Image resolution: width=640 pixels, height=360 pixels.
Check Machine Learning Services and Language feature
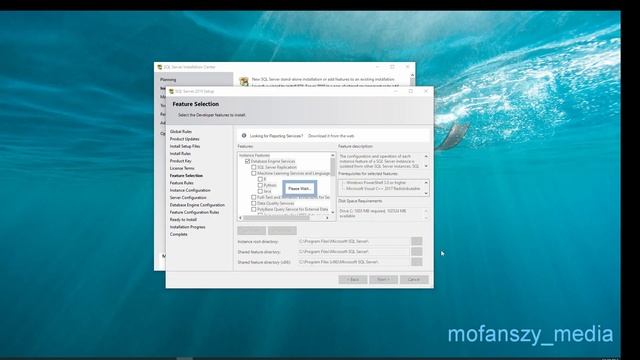point(254,173)
